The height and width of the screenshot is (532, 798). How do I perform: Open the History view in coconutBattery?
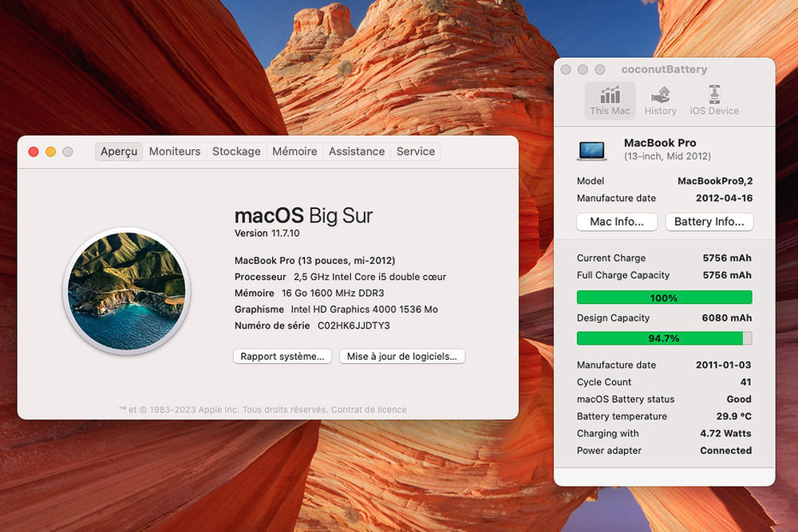click(x=660, y=100)
